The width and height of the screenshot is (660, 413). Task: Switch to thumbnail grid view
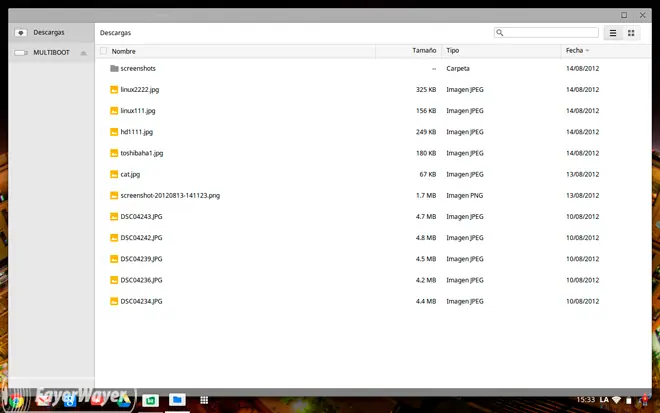point(631,33)
